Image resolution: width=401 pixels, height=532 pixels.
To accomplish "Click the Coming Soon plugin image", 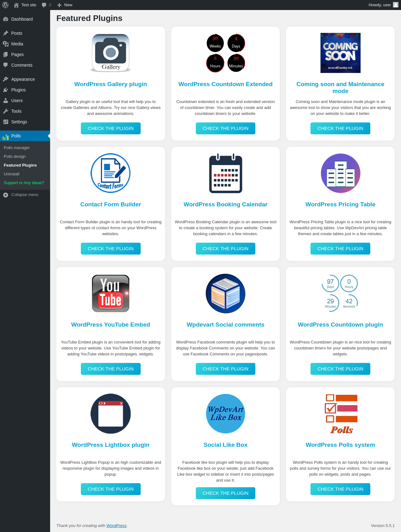I will [340, 53].
